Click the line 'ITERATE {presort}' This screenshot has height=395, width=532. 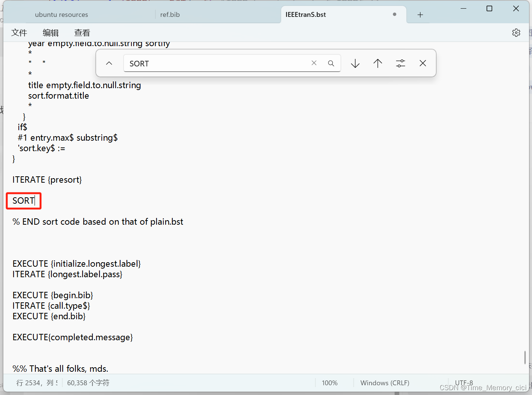47,180
